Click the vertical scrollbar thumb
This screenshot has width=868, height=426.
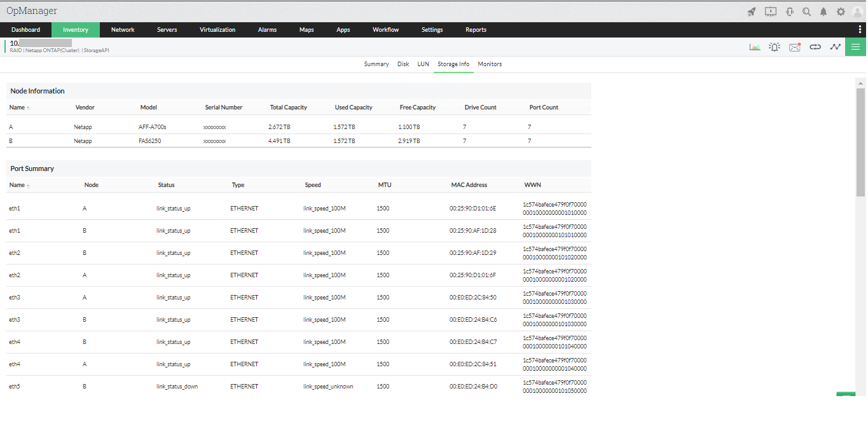tap(860, 142)
